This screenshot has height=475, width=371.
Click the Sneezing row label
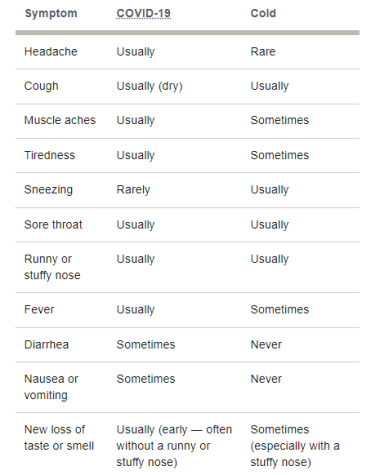click(x=48, y=190)
